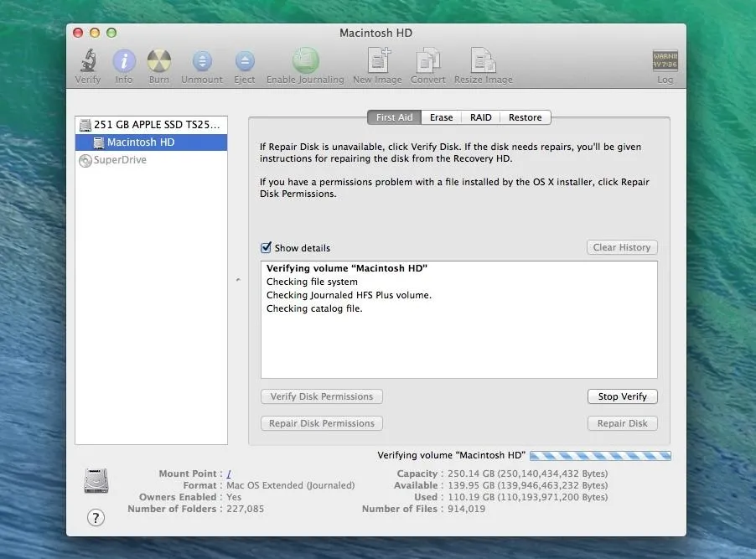Click Repair Disk Permissions button

coord(322,423)
